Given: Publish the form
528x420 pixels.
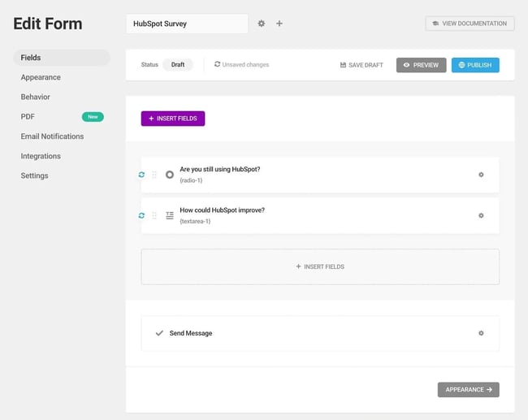Looking at the screenshot, I should pyautogui.click(x=475, y=65).
